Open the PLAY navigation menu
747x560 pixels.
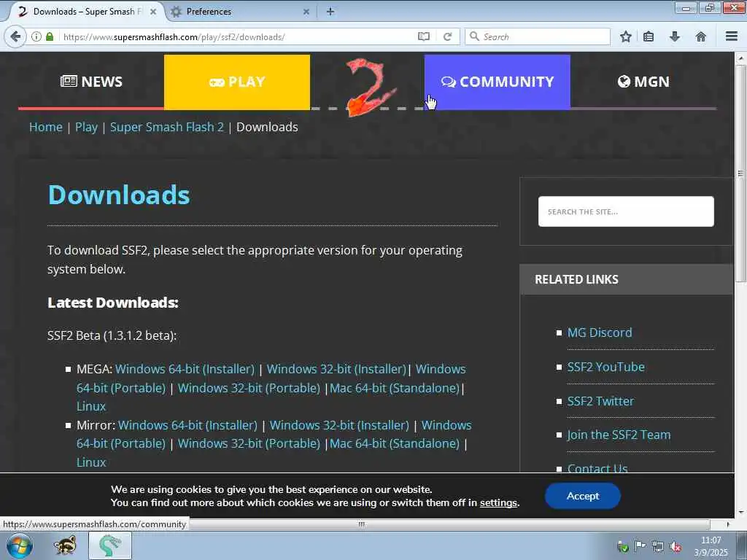[237, 82]
